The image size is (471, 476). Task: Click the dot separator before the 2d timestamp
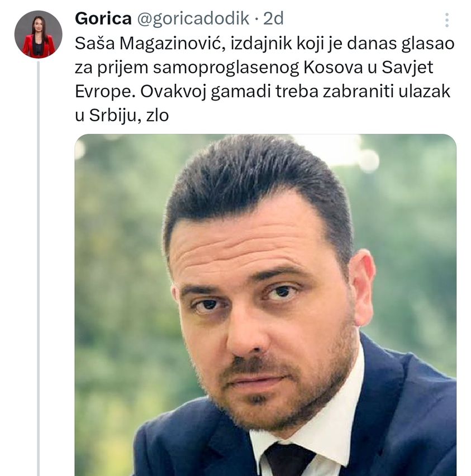tap(256, 20)
